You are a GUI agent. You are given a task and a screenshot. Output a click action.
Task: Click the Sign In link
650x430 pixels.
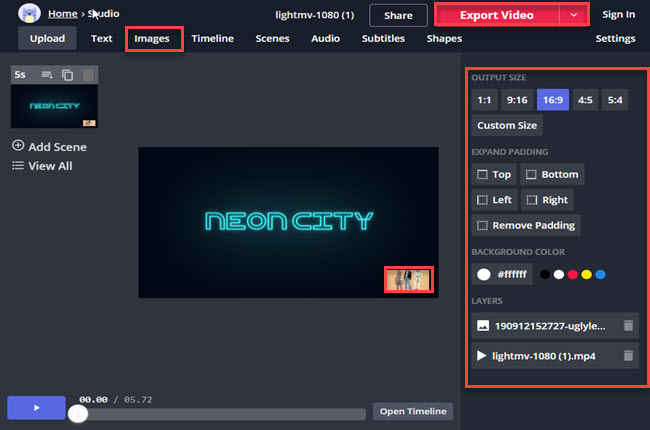tap(618, 15)
